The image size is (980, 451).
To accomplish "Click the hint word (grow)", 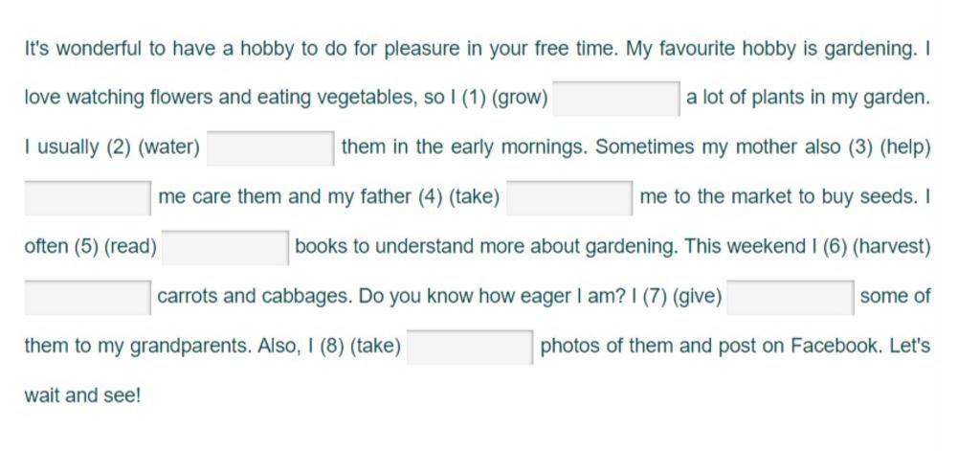I will pos(520,99).
